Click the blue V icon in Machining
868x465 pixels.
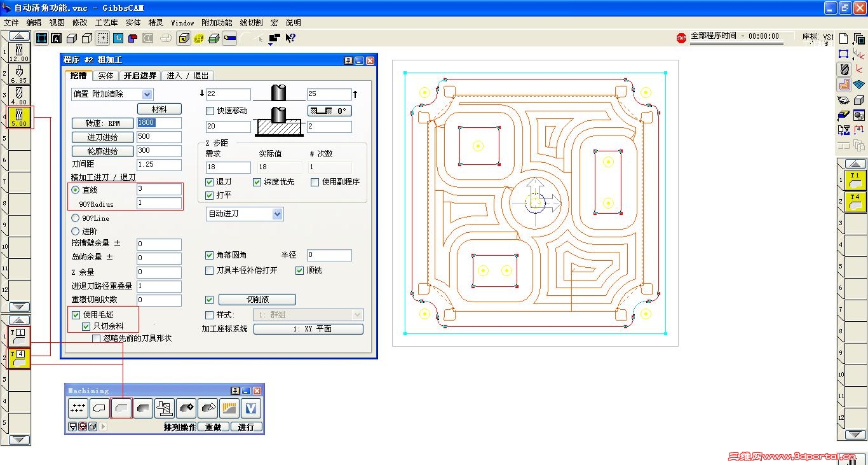pos(251,408)
